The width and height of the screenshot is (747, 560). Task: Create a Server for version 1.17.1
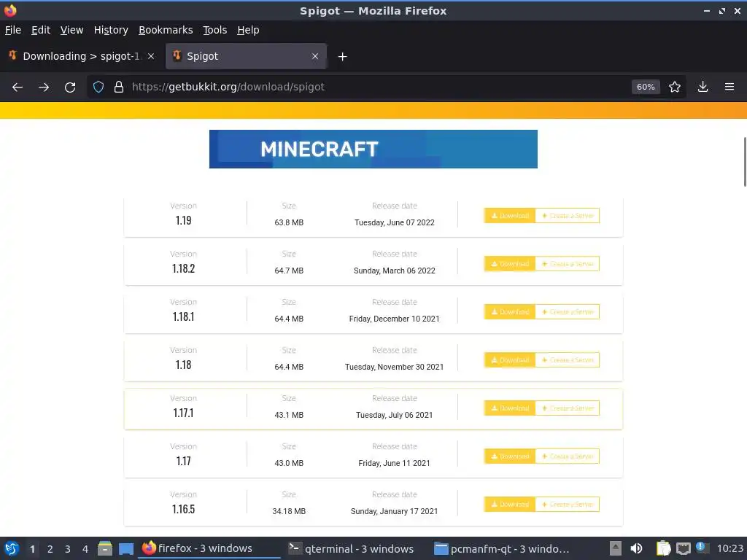(568, 408)
